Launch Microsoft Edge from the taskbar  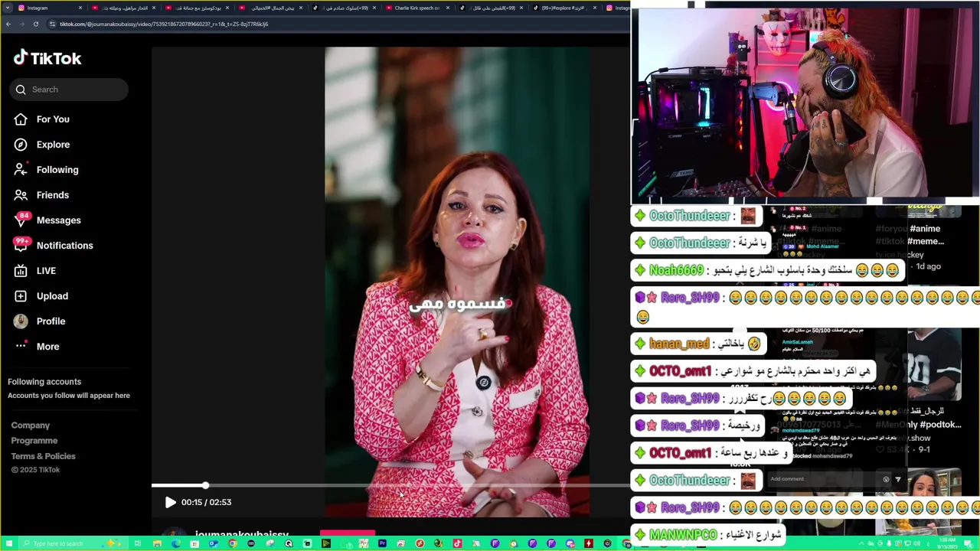[175, 543]
